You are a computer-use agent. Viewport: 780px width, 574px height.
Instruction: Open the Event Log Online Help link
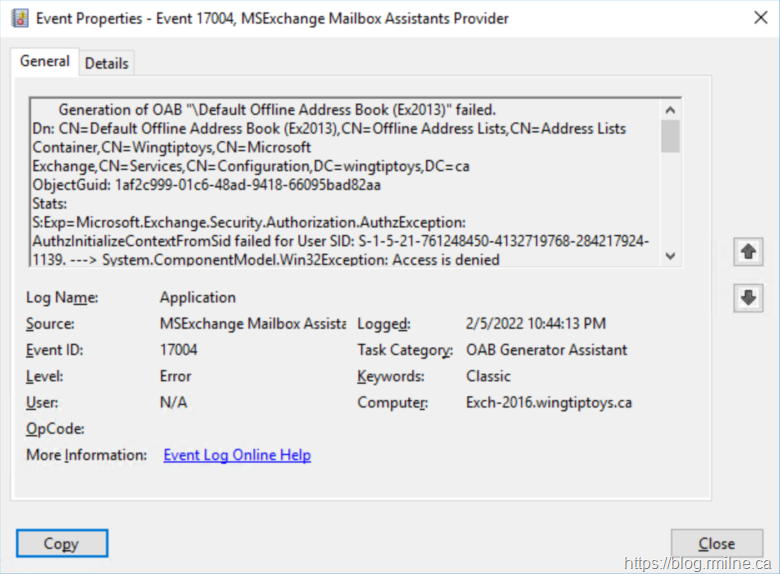(237, 455)
